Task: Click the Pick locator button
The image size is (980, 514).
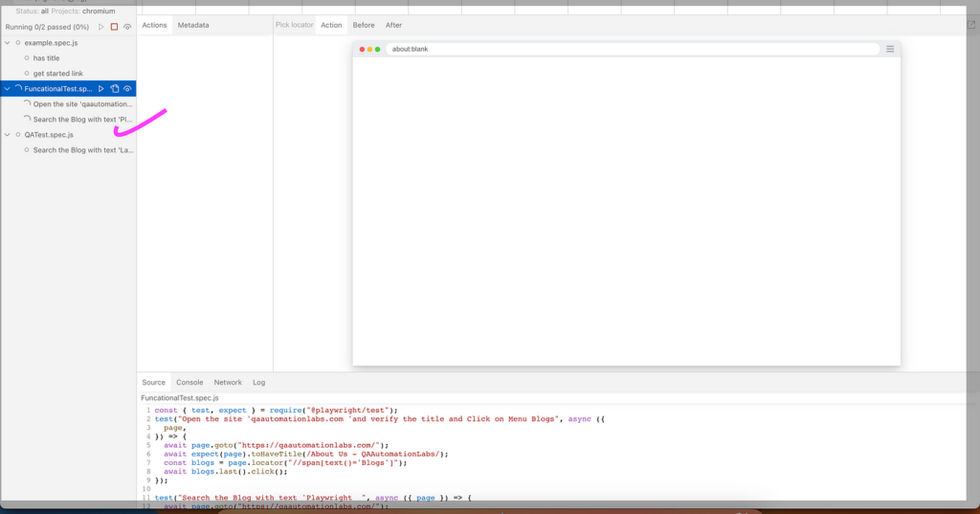Action: coord(294,25)
